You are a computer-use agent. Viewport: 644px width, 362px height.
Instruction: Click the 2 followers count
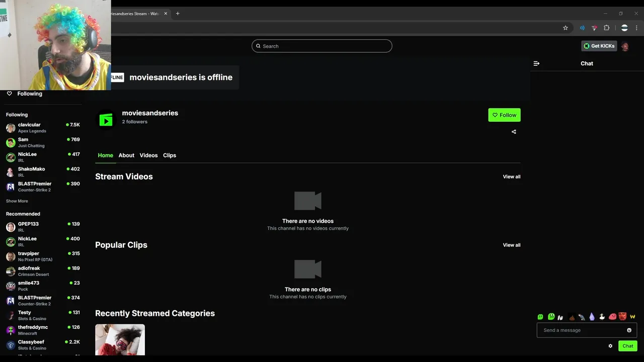[x=135, y=122]
